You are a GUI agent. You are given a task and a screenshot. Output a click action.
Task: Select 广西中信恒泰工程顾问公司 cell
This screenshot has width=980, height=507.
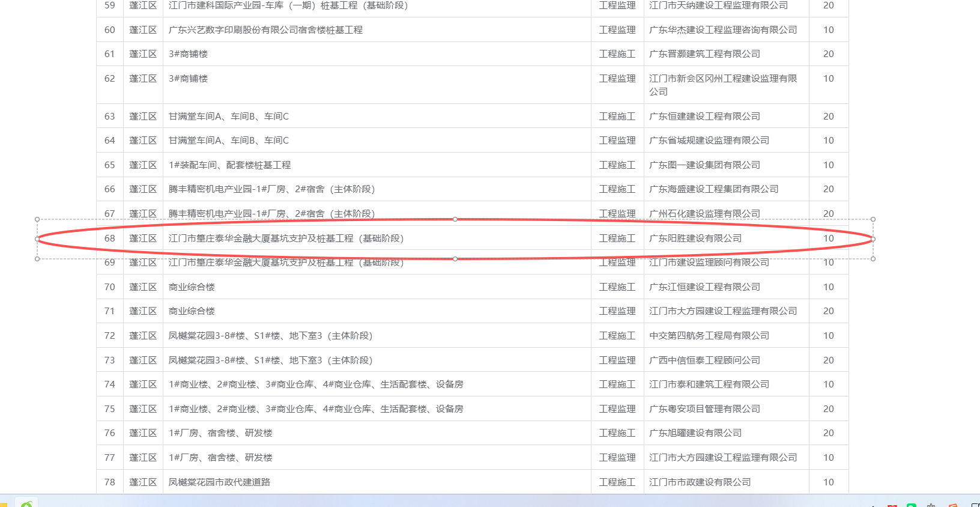[704, 360]
